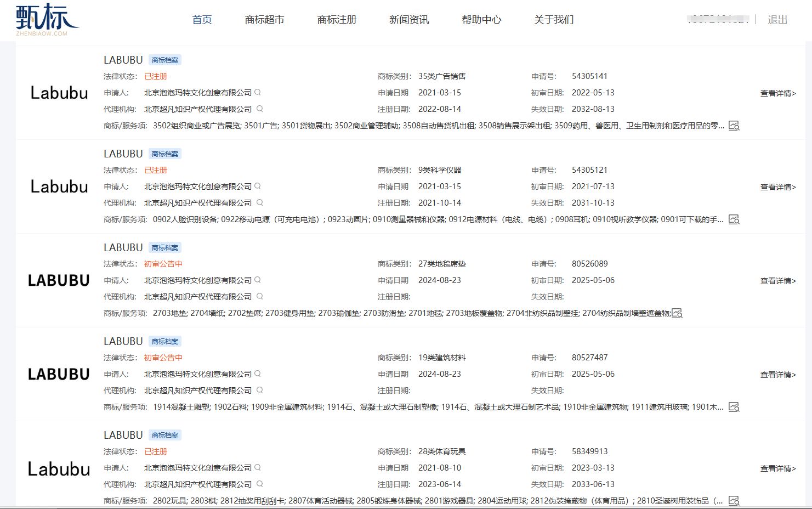Click Labubu thumbnail of 28类体育玩具 record

click(x=59, y=468)
